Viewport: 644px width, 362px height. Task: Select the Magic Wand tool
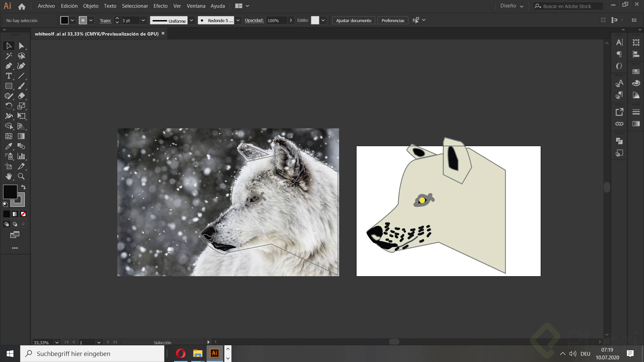(9, 56)
